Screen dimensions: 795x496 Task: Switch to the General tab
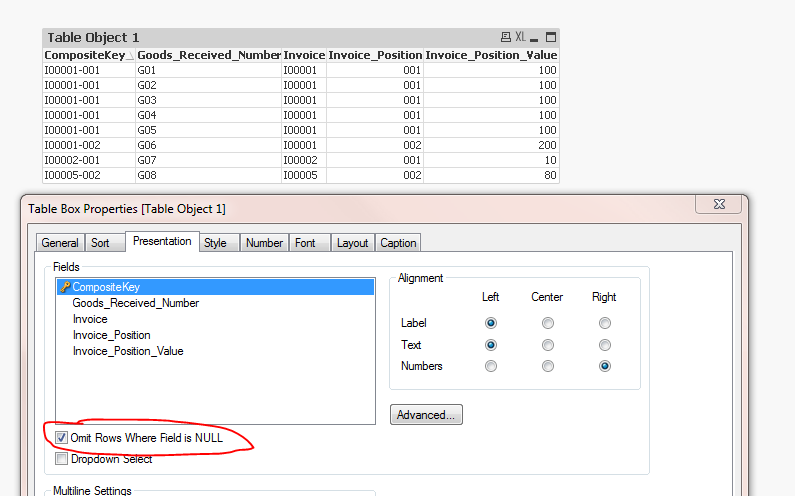point(60,243)
